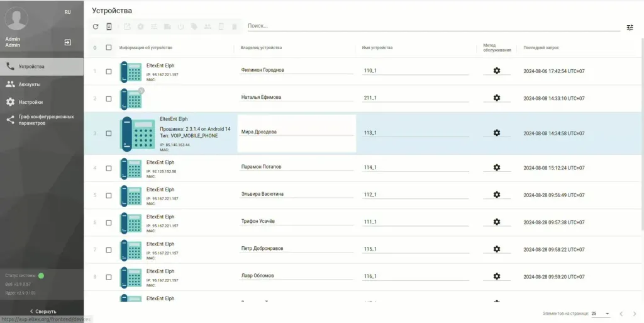Open the items-per-page dropdown showing 25
Viewport: 644px width, 323px height.
(x=601, y=313)
